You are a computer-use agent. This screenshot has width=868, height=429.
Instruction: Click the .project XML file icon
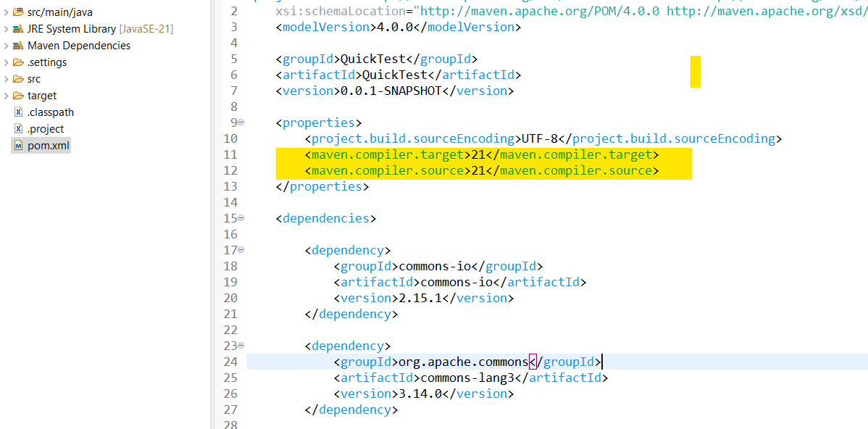point(18,128)
